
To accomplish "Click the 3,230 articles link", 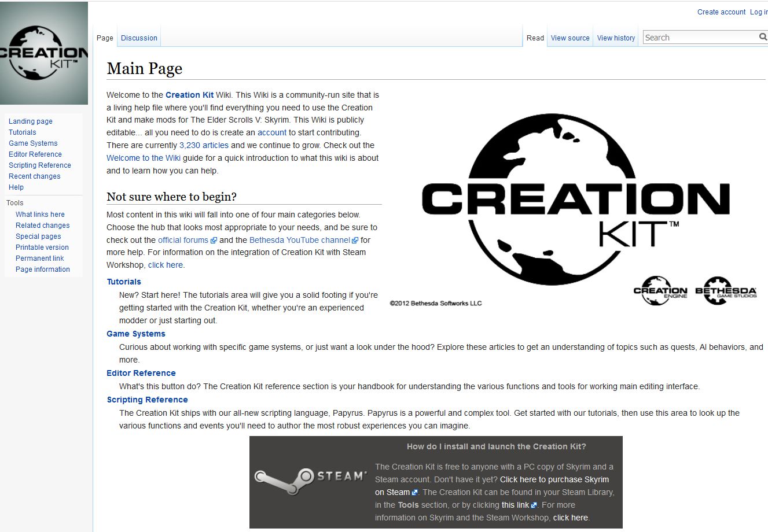I will coord(204,145).
